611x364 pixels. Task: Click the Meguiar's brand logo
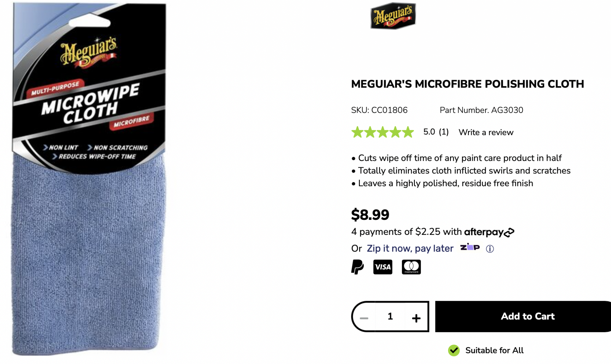[393, 16]
